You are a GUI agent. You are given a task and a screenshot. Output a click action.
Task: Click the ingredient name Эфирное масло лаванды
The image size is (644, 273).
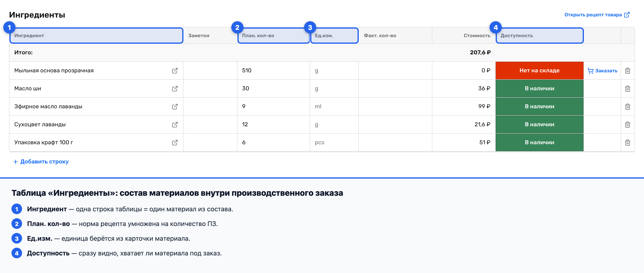pos(48,106)
